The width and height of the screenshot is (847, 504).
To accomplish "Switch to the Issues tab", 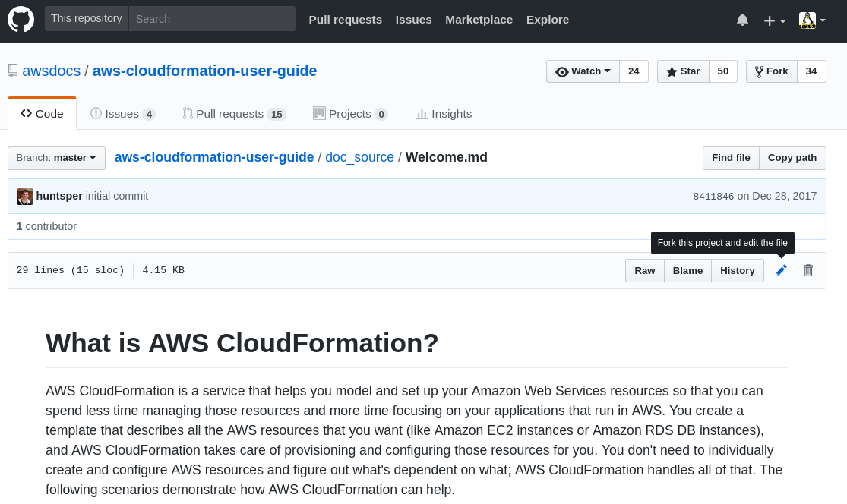I will [122, 114].
